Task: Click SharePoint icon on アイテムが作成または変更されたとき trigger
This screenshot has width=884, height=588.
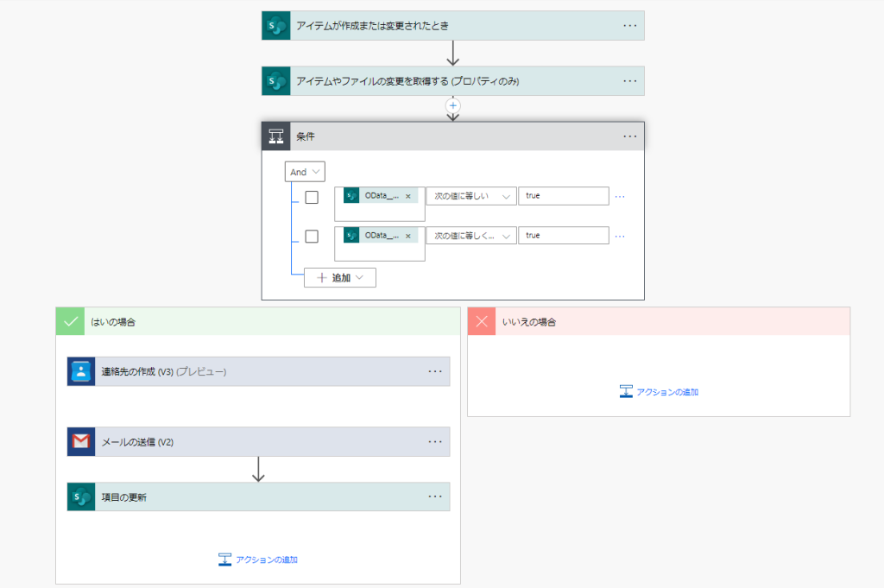Action: tap(276, 26)
